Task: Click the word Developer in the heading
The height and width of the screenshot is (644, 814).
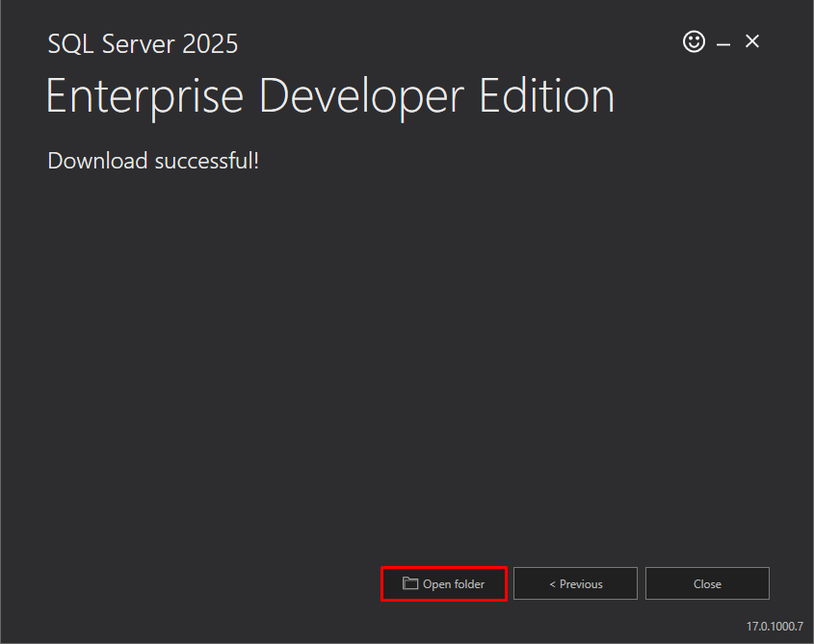Action: [x=361, y=97]
